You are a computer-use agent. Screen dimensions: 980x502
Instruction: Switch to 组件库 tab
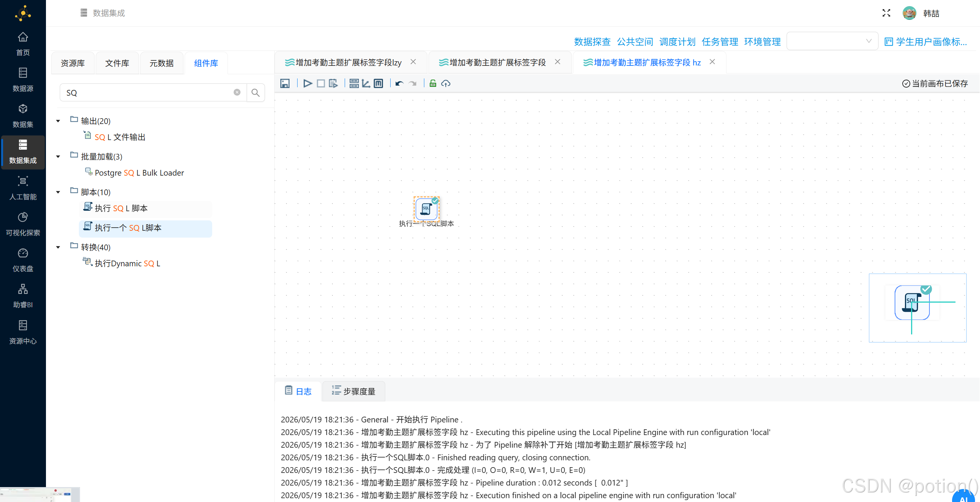coord(206,63)
